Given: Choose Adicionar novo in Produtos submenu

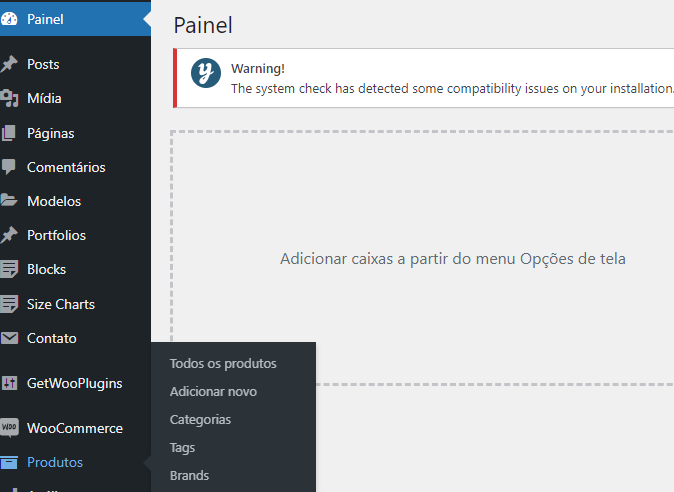Looking at the screenshot, I should pos(213,392).
